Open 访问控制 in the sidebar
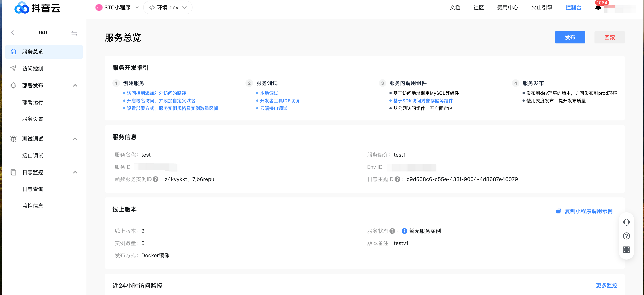Image resolution: width=644 pixels, height=295 pixels. [x=33, y=69]
